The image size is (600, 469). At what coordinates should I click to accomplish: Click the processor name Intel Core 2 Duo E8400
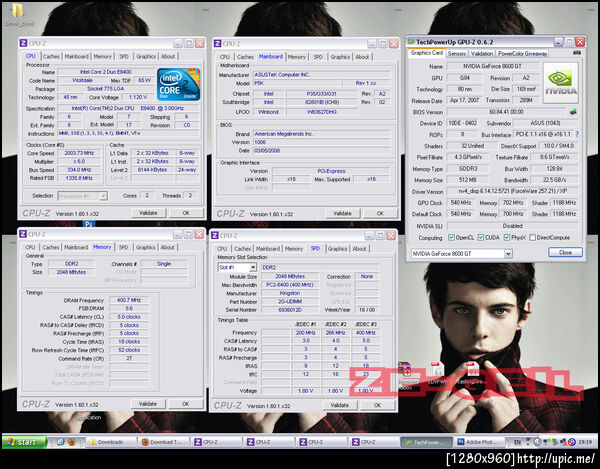click(106, 72)
